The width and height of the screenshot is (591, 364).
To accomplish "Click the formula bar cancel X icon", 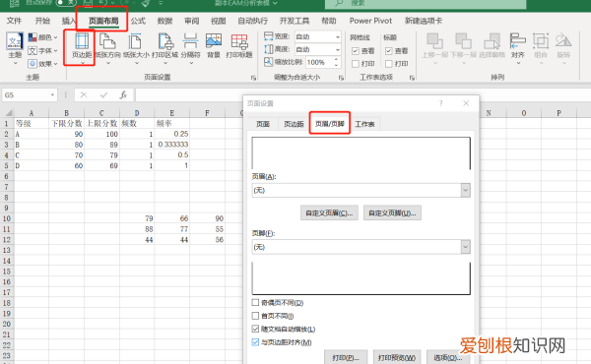I will point(84,94).
